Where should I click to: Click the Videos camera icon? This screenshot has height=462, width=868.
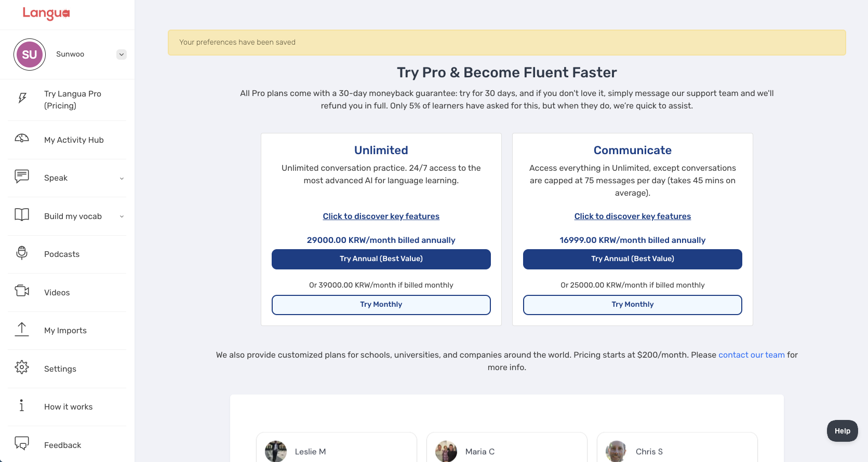tap(22, 291)
